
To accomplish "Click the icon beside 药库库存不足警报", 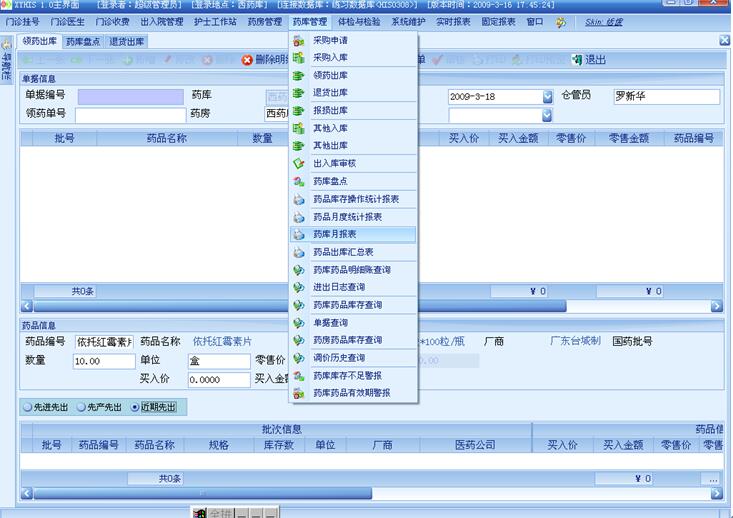I will [x=299, y=376].
